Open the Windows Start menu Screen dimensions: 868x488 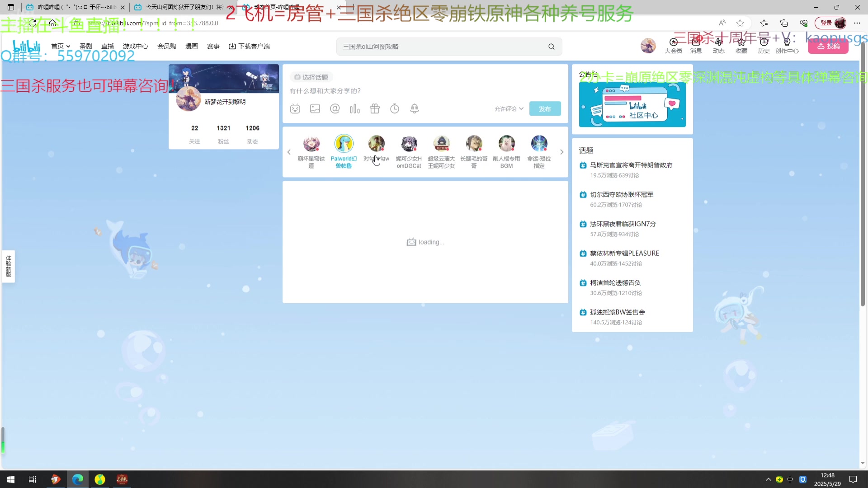pos(11,479)
